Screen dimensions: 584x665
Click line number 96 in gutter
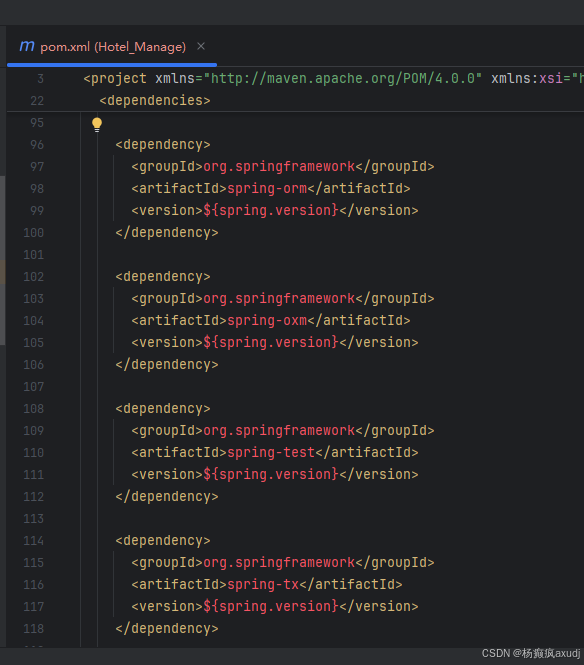(37, 145)
